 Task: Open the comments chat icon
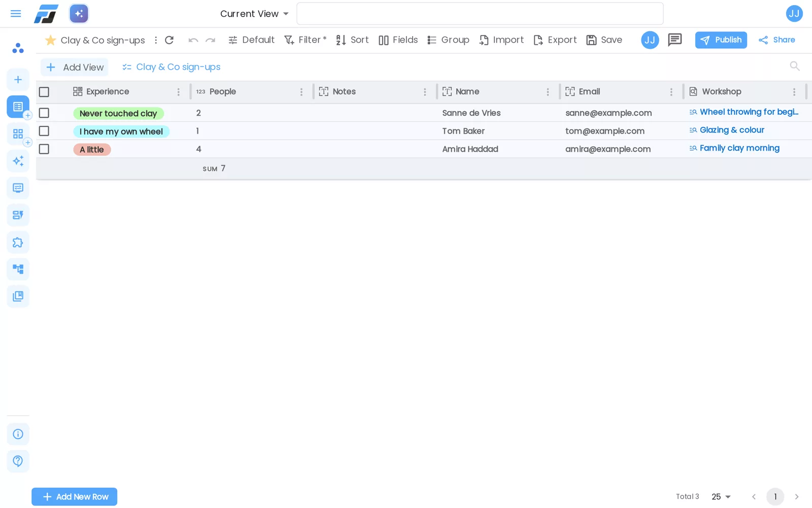(675, 40)
